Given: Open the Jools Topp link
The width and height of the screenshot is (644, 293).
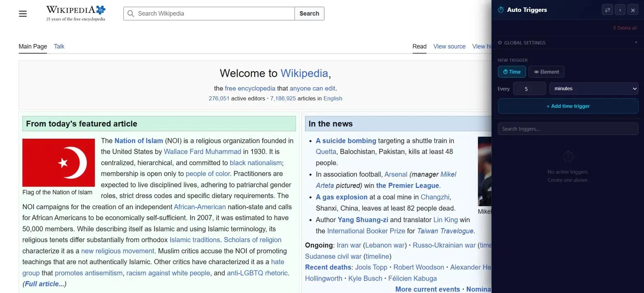Looking at the screenshot, I should tap(371, 268).
